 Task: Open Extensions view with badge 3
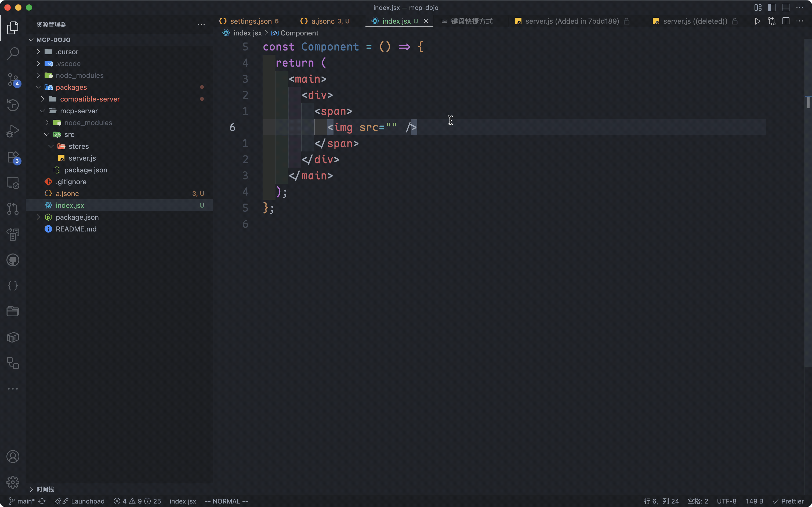point(13,157)
